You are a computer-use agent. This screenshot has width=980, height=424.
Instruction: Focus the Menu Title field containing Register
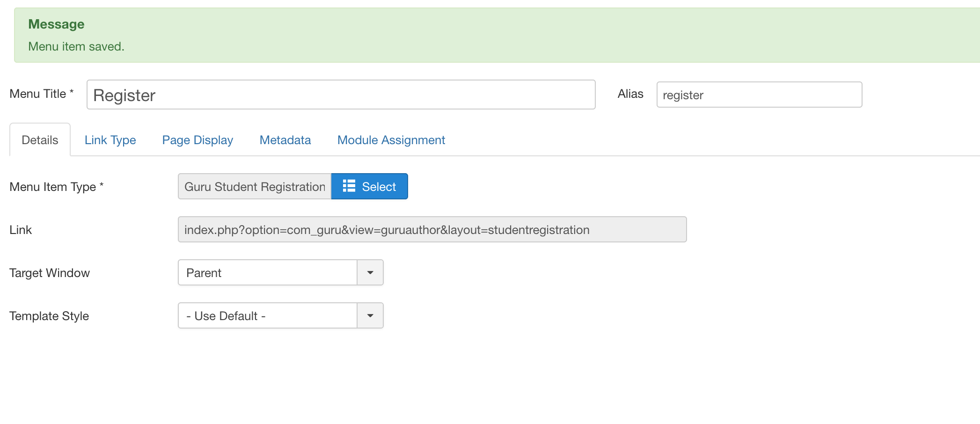(x=341, y=95)
